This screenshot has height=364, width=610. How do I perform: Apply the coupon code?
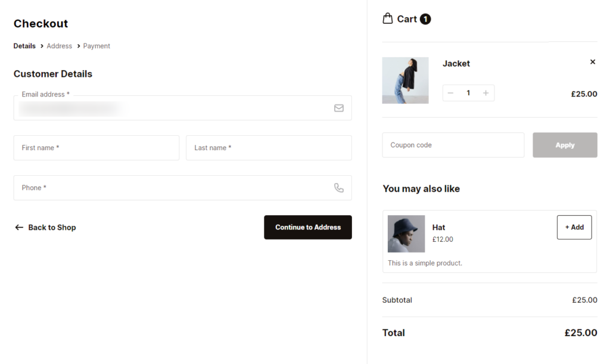[x=565, y=145]
